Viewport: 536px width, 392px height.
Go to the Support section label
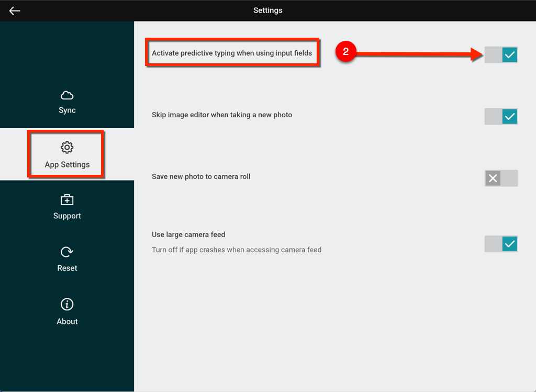tap(67, 216)
